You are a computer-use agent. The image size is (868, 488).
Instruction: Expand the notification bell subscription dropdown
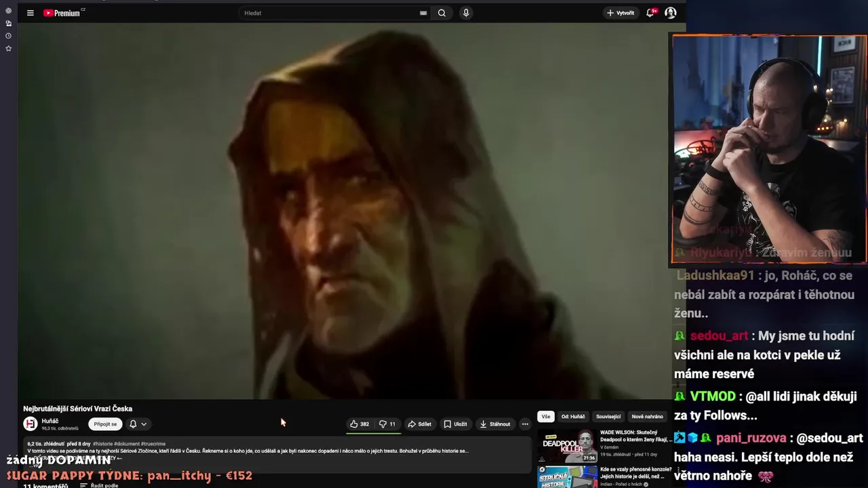(138, 424)
